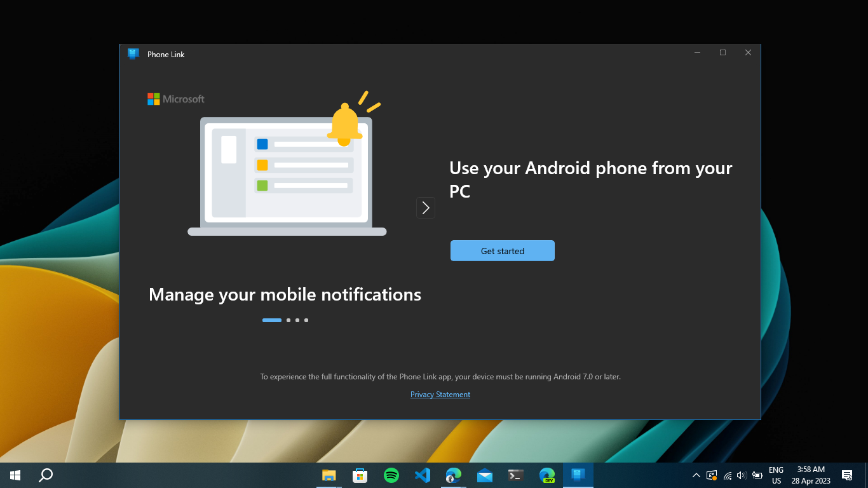Open Mail app from taskbar
This screenshot has height=488, width=868.
pyautogui.click(x=485, y=475)
